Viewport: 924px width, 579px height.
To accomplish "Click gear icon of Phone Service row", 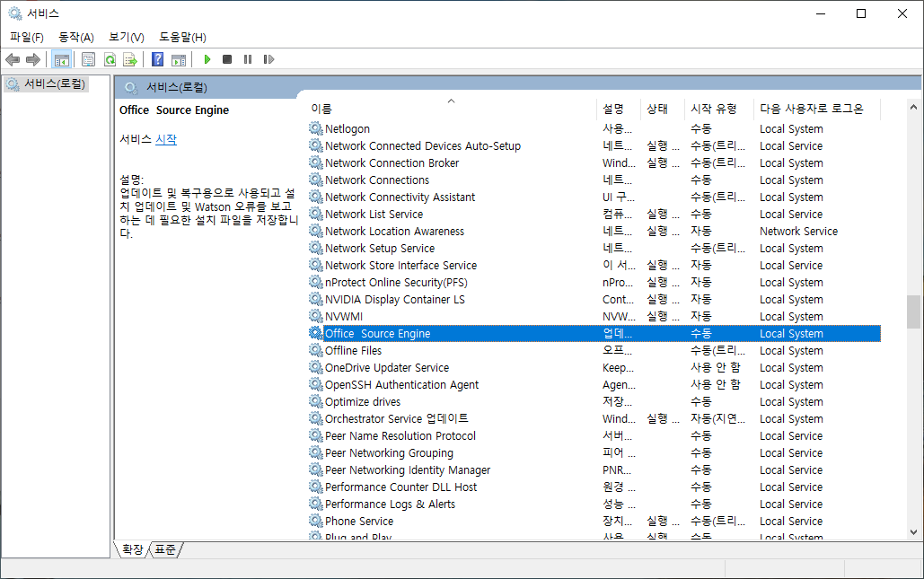I will click(x=316, y=522).
